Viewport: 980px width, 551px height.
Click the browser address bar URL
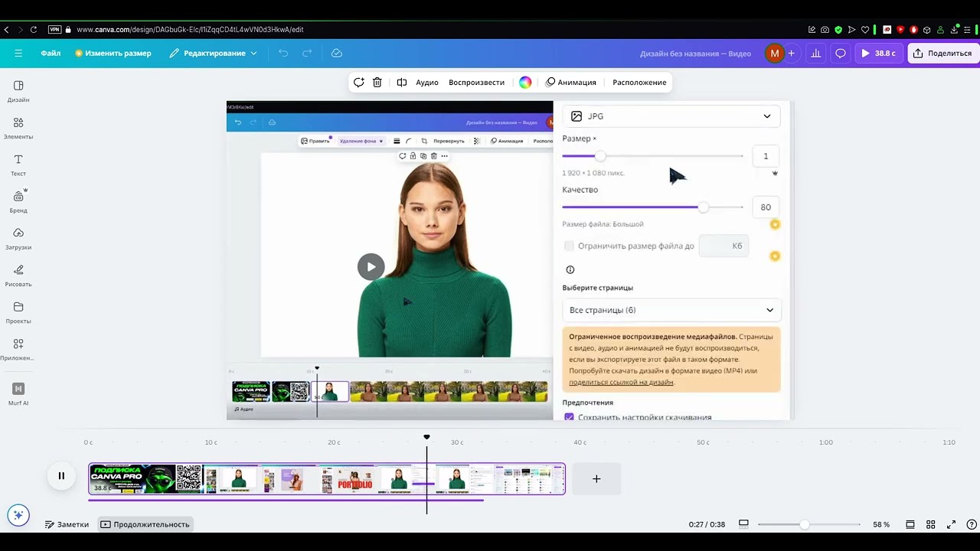click(190, 30)
